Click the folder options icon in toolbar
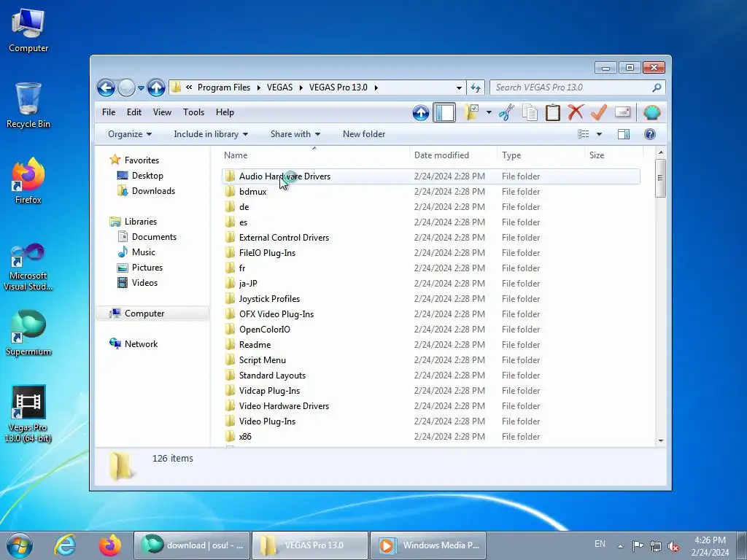The width and height of the screenshot is (747, 560). tap(471, 112)
